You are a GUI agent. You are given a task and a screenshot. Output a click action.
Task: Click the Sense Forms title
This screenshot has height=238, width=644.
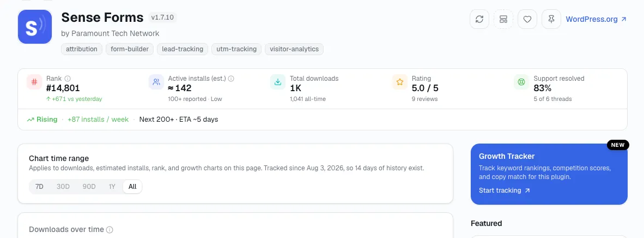click(x=102, y=17)
